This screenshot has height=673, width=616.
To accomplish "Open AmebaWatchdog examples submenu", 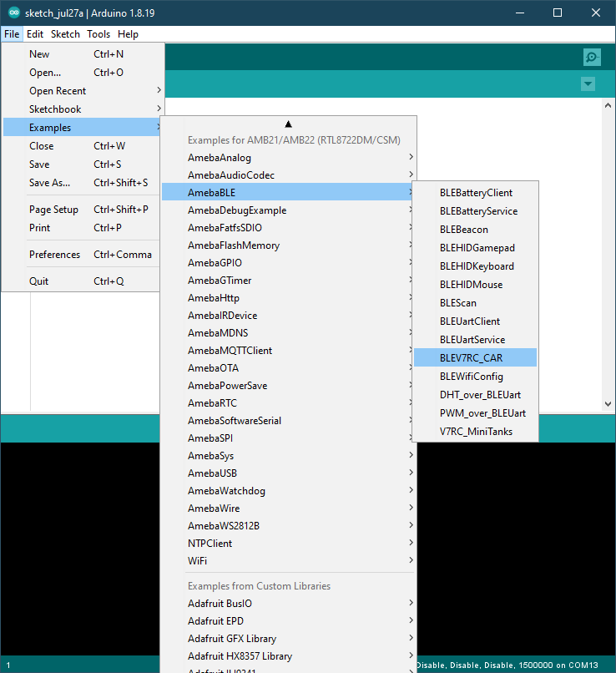I will [x=288, y=491].
